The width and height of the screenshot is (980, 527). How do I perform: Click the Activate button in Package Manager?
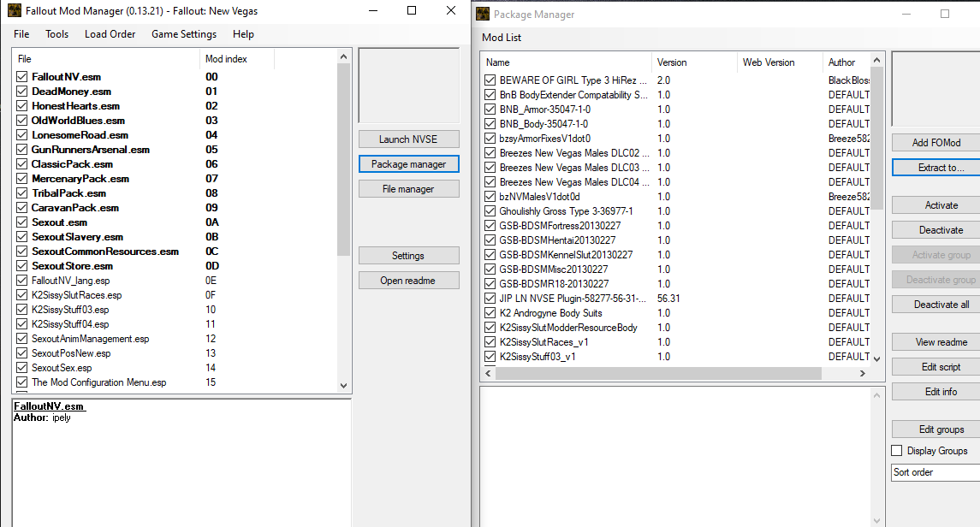coord(936,204)
